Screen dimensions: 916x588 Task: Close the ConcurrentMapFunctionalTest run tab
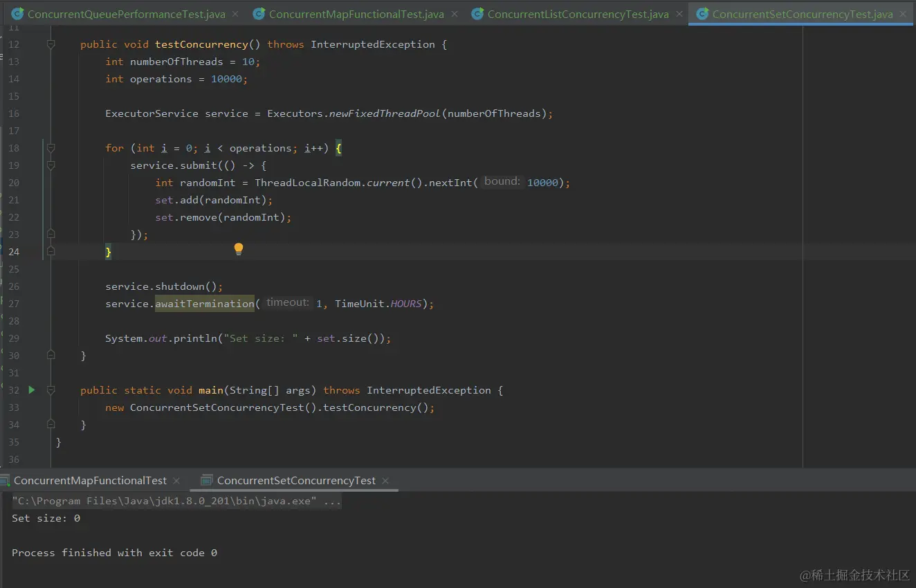pyautogui.click(x=176, y=480)
